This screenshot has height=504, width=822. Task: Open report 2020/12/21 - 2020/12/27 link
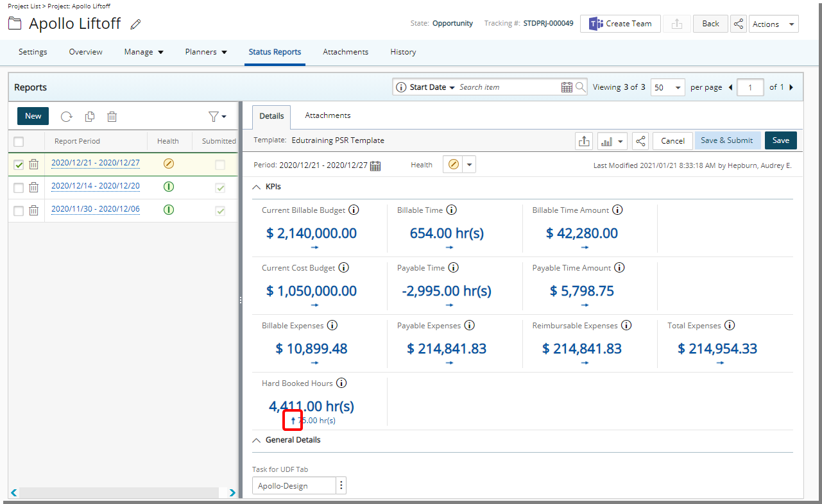pyautogui.click(x=95, y=163)
